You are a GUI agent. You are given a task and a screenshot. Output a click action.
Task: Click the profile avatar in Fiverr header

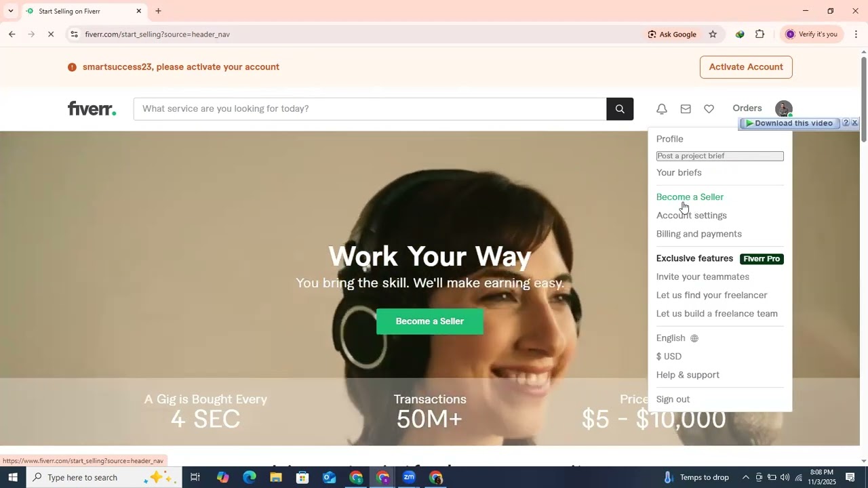pyautogui.click(x=783, y=108)
